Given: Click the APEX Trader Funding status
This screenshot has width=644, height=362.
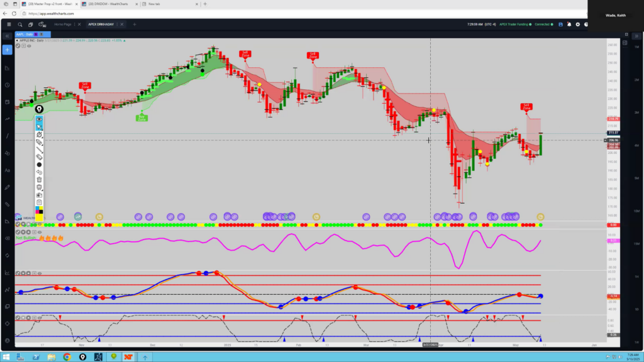Looking at the screenshot, I should click(515, 25).
